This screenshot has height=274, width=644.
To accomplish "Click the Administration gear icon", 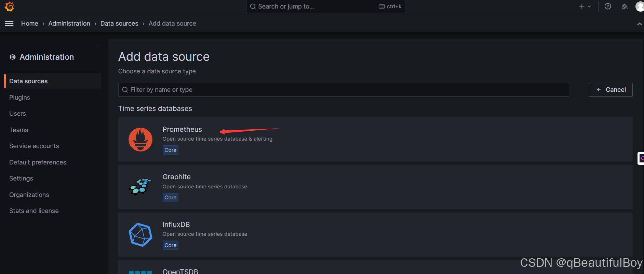I will pos(13,57).
